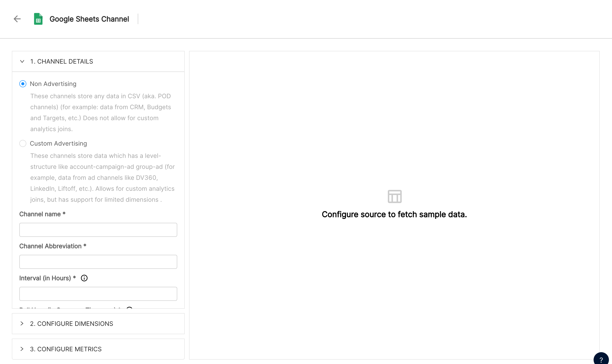Go back using the left arrow icon
This screenshot has height=364, width=612.
pyautogui.click(x=17, y=19)
